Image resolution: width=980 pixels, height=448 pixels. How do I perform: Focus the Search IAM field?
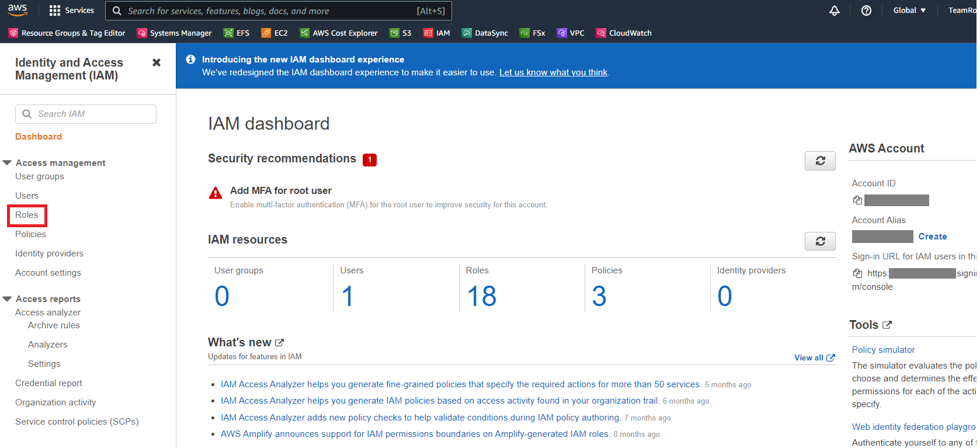pos(86,114)
